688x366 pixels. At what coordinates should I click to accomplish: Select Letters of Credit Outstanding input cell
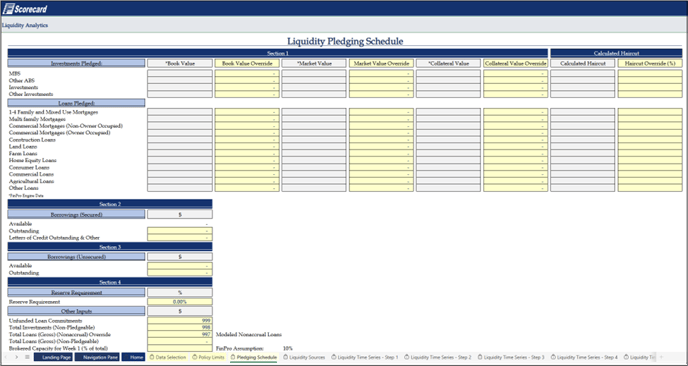click(x=180, y=237)
